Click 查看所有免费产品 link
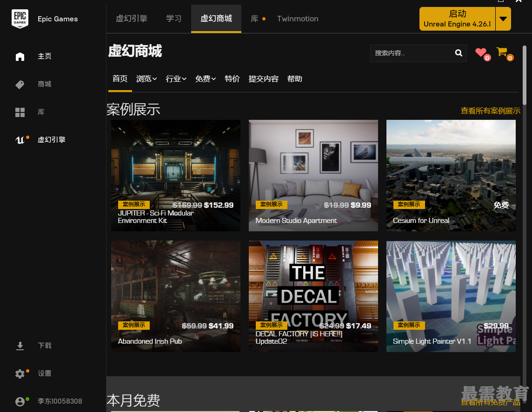 [490, 403]
